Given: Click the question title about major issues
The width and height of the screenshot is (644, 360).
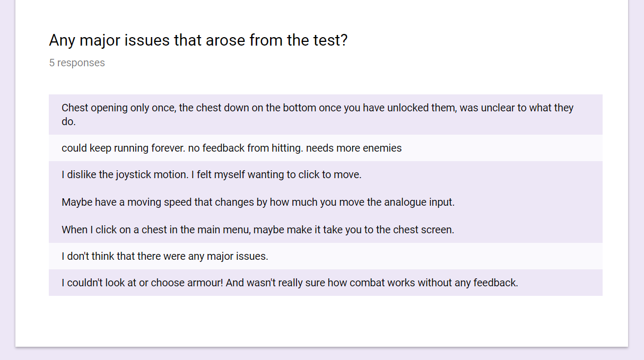Looking at the screenshot, I should (x=198, y=40).
